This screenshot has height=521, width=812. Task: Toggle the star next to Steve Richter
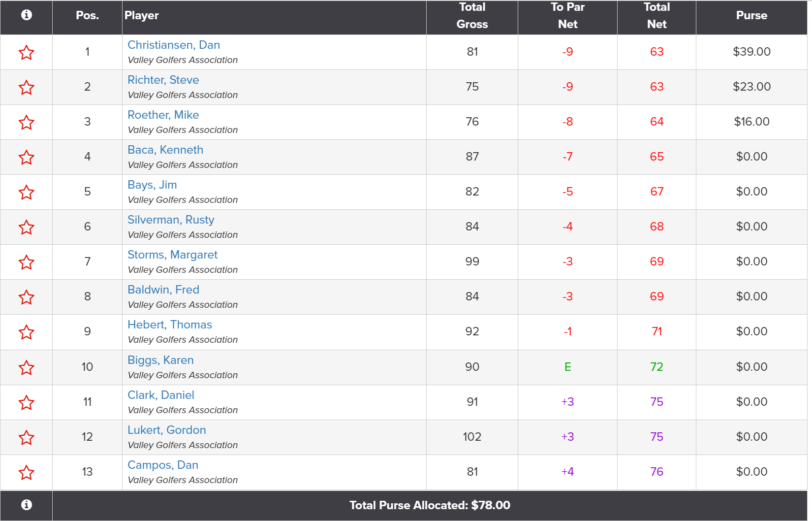click(x=27, y=87)
